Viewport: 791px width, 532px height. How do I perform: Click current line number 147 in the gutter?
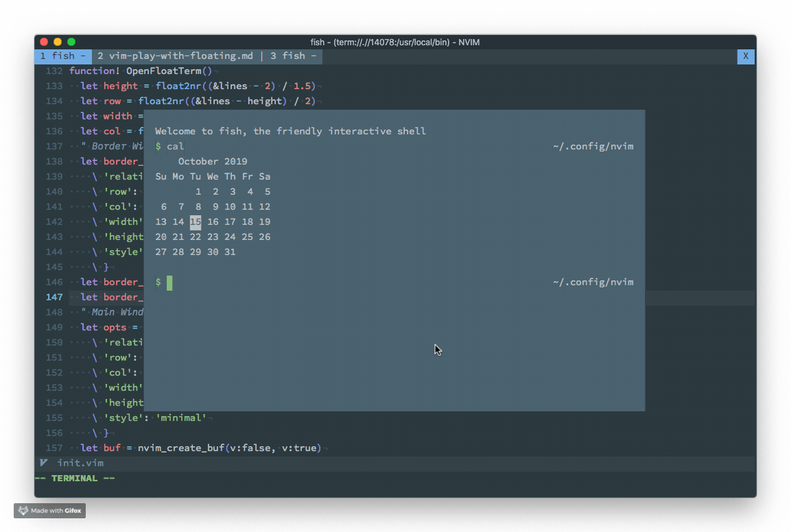point(54,297)
